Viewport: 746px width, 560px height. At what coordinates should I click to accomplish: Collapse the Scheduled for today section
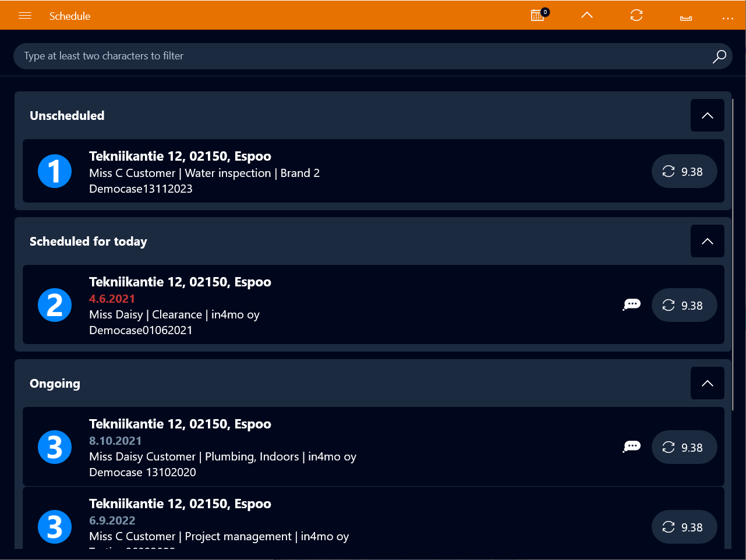[707, 241]
